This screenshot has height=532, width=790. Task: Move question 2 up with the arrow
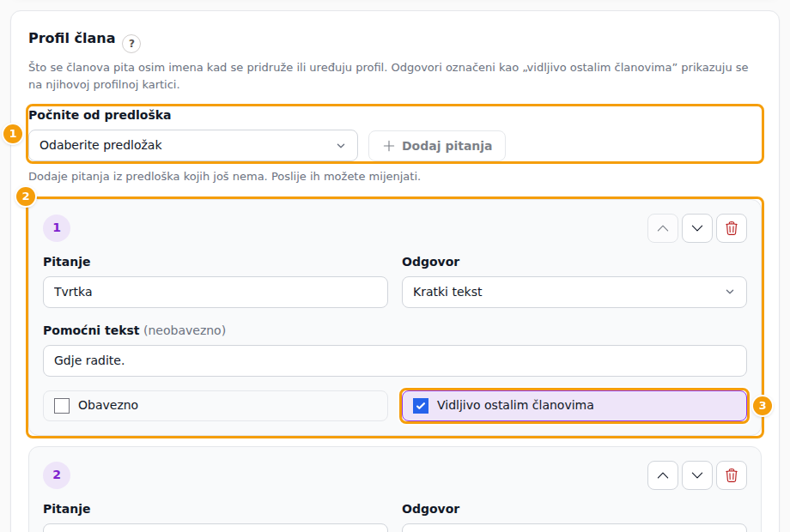pos(663,475)
